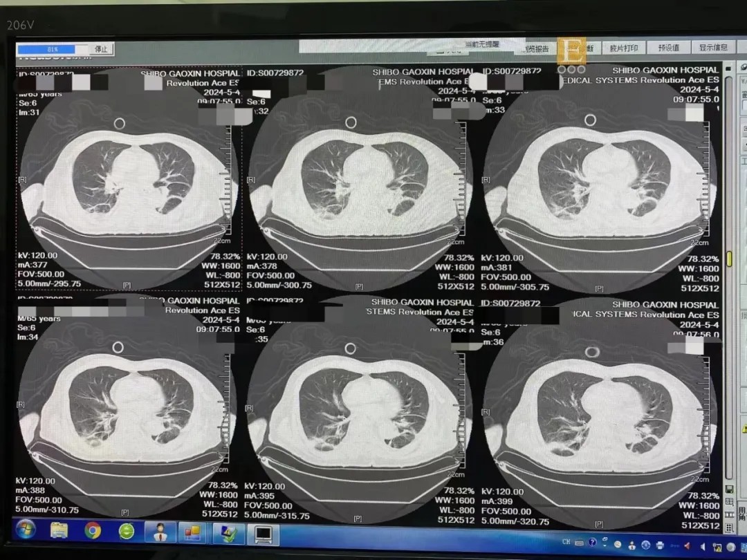
Task: Click the orange E icon in the toolbar
Action: (x=572, y=50)
